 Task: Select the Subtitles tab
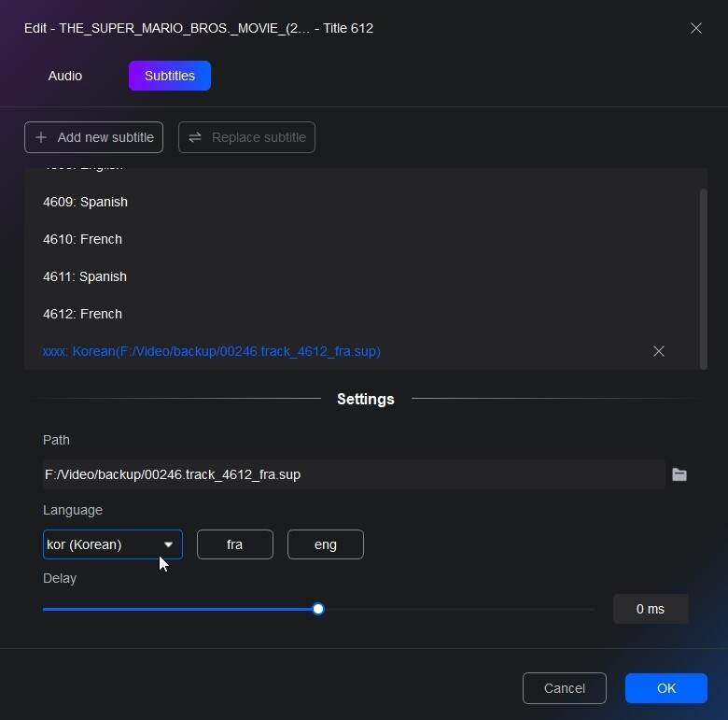170,76
